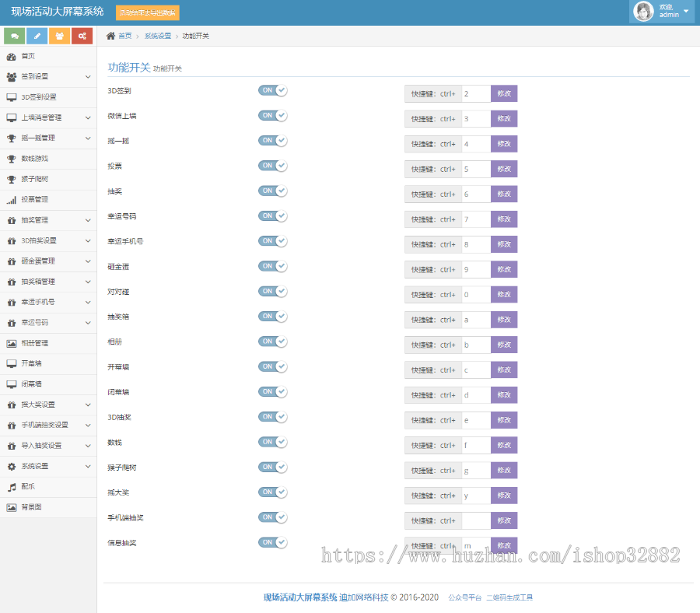Click the green chat bubble shortcut icon
The width and height of the screenshot is (700, 613).
(14, 36)
